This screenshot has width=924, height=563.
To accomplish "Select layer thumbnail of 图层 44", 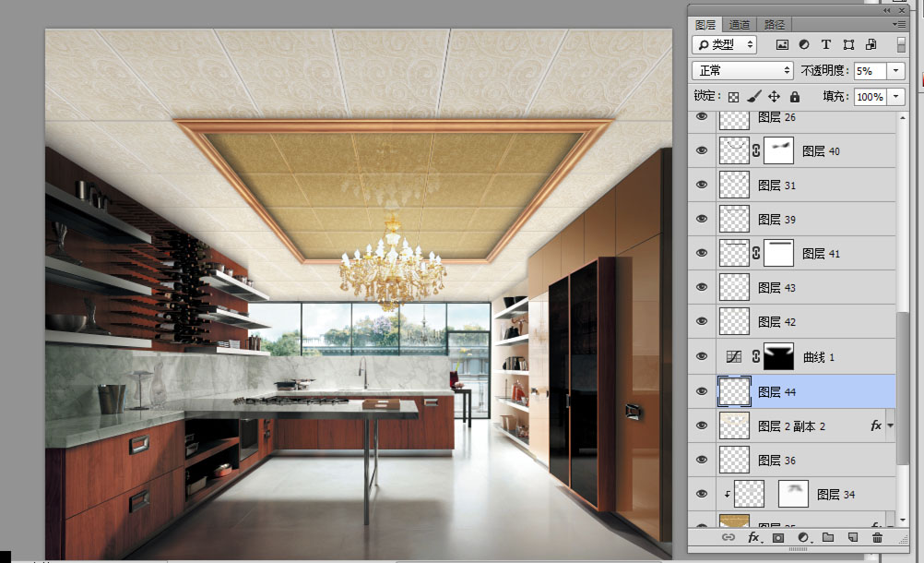I will click(734, 391).
